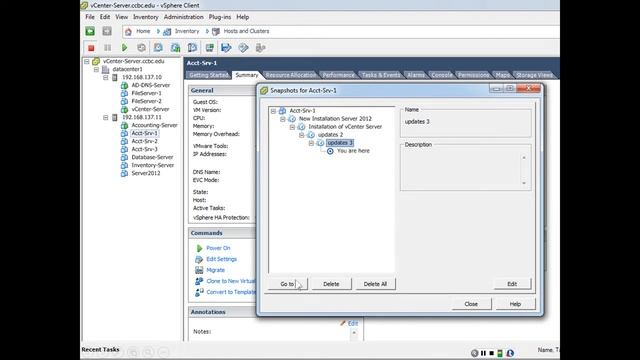Click the 'Delete All' snapshots button
The image size is (640, 360).
pyautogui.click(x=375, y=284)
